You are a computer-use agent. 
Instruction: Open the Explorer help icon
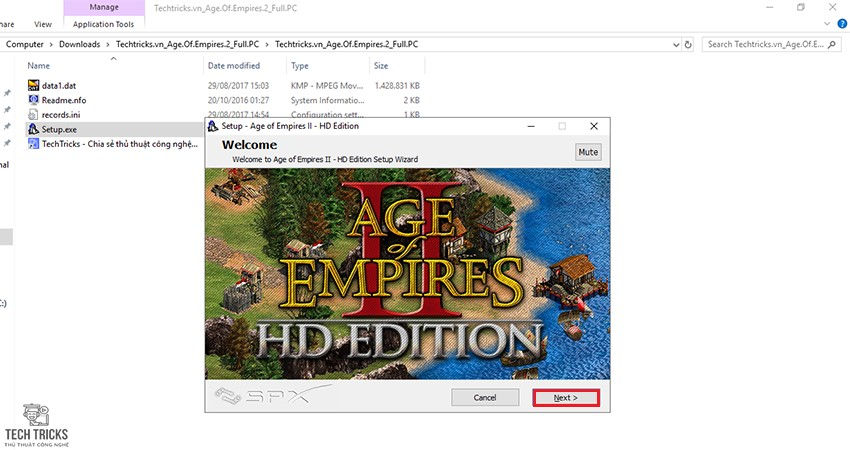click(842, 24)
